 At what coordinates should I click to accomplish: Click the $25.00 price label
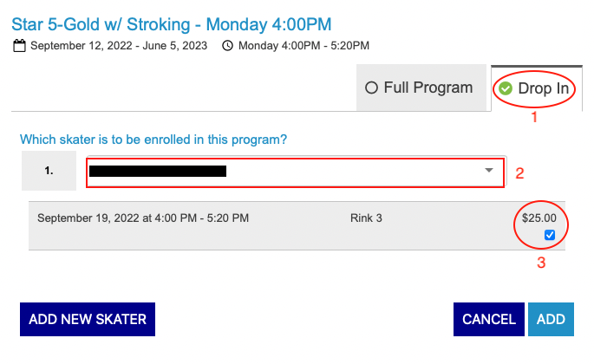[x=539, y=218]
